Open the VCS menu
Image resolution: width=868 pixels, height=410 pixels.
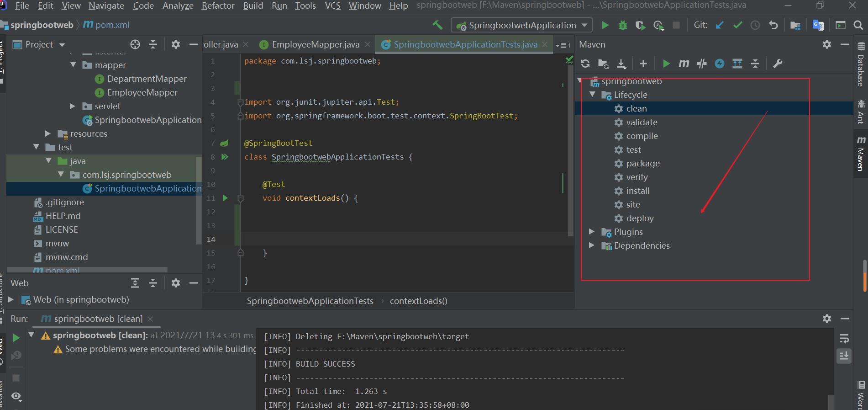332,5
